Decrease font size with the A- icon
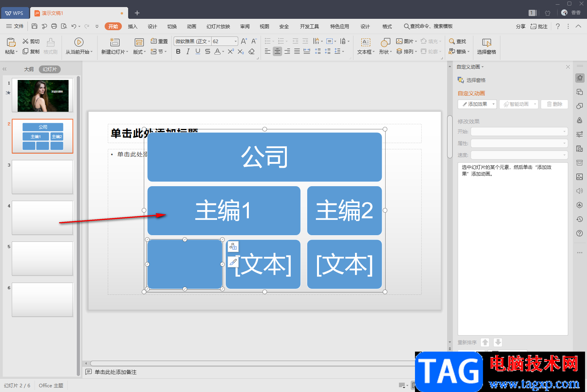The width and height of the screenshot is (587, 392). pos(254,41)
